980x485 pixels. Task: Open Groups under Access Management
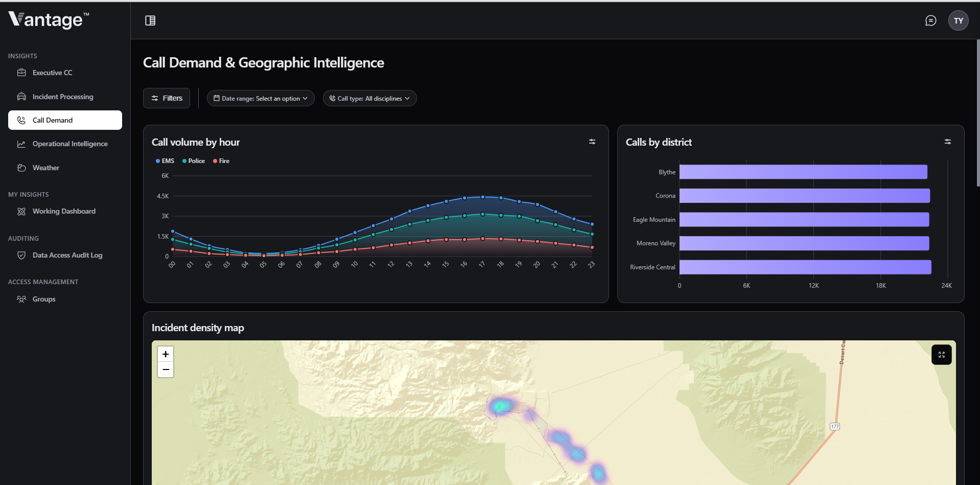pyautogui.click(x=65, y=299)
